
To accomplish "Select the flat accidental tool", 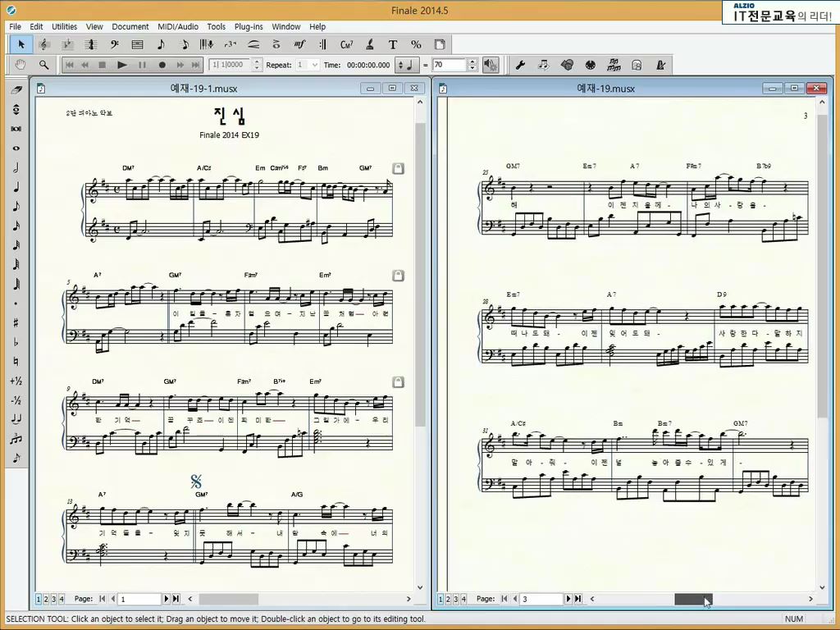I will [x=16, y=342].
